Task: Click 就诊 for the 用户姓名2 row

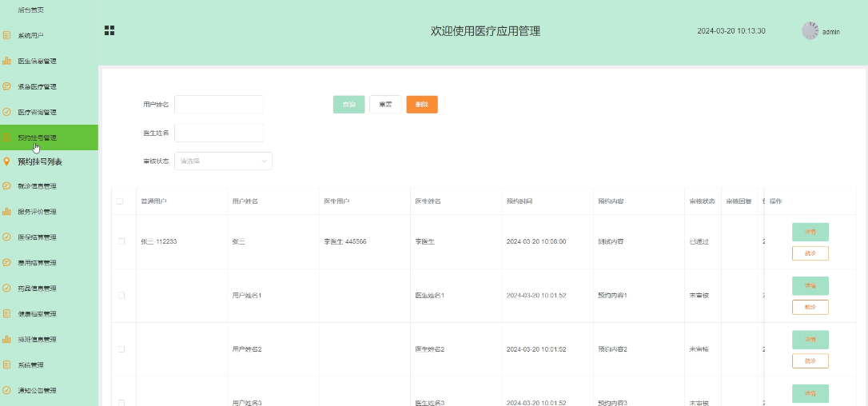Action: 810,360
